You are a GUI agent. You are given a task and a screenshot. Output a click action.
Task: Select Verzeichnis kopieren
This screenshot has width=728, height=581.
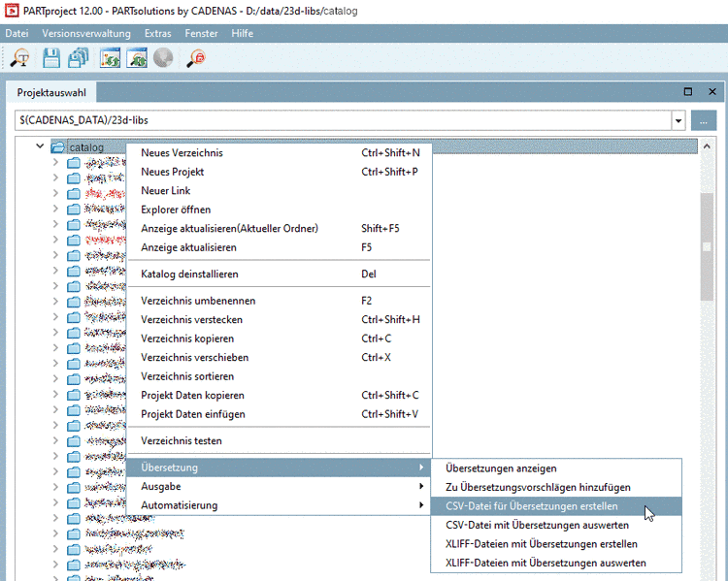pos(280,339)
